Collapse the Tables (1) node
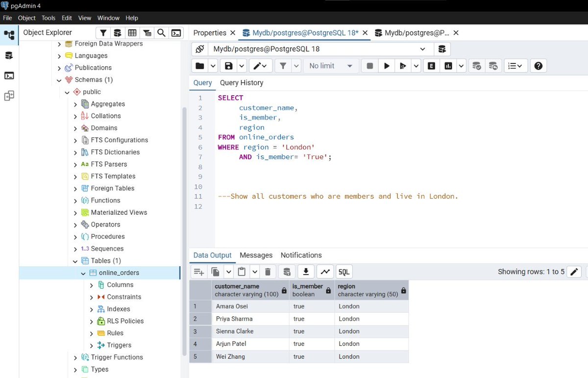 tap(75, 261)
